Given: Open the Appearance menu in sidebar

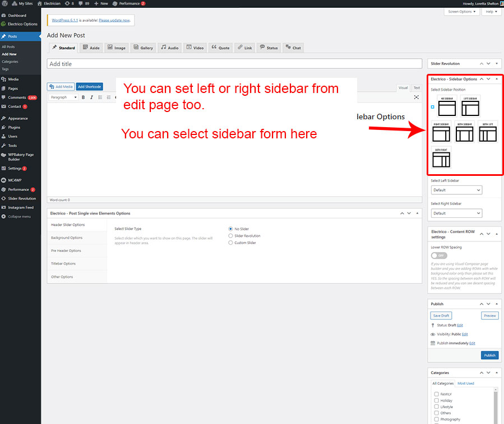Looking at the screenshot, I should [18, 118].
